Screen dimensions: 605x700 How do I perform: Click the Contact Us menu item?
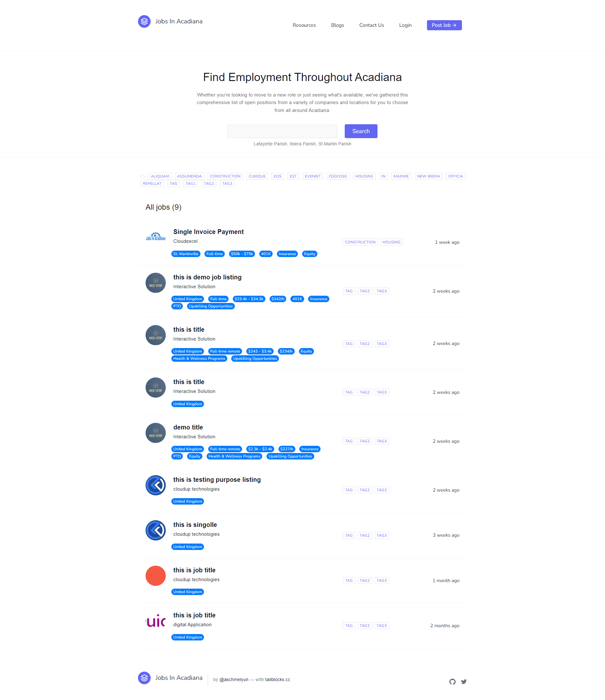tap(372, 24)
